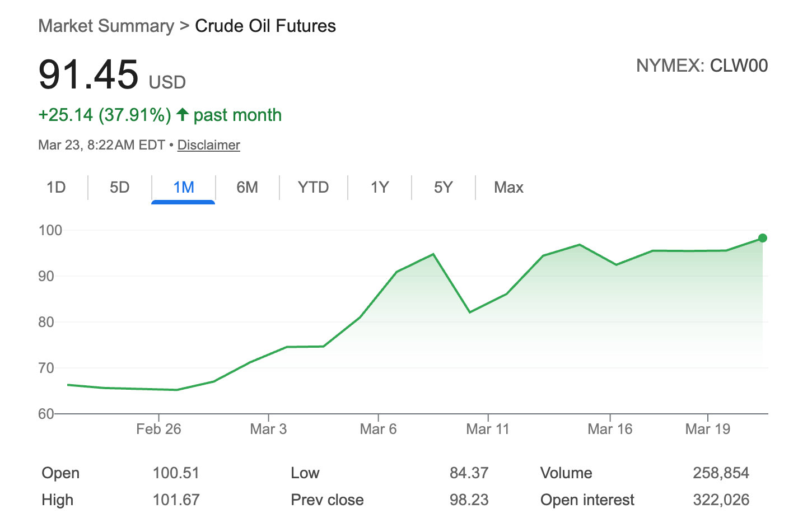Click the NYMEX: CLW00 ticker label

point(702,66)
